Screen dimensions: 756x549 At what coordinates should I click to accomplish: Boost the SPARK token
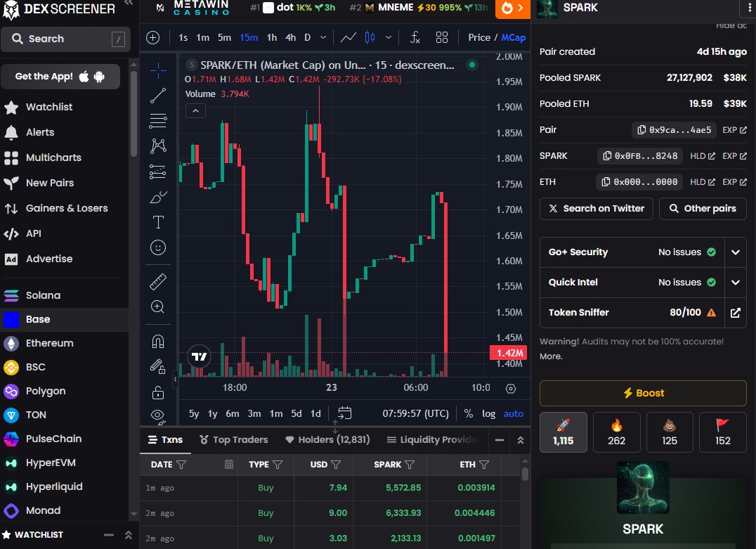pos(643,393)
